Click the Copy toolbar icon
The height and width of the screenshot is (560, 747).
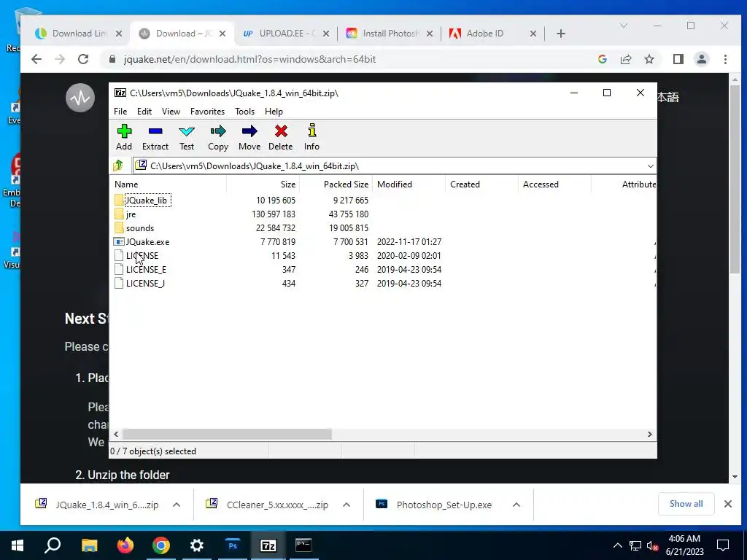(x=218, y=131)
